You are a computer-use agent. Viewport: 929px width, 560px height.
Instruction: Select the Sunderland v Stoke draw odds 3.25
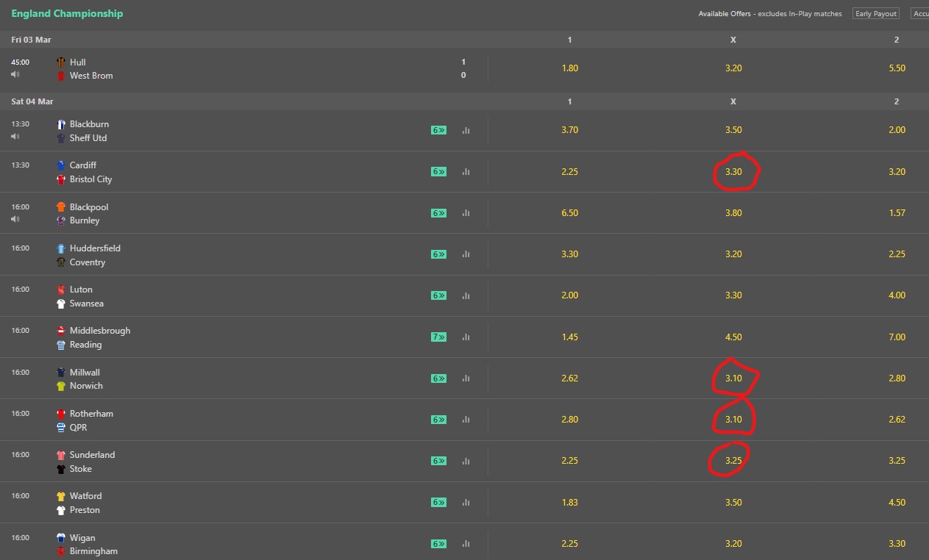tap(733, 461)
